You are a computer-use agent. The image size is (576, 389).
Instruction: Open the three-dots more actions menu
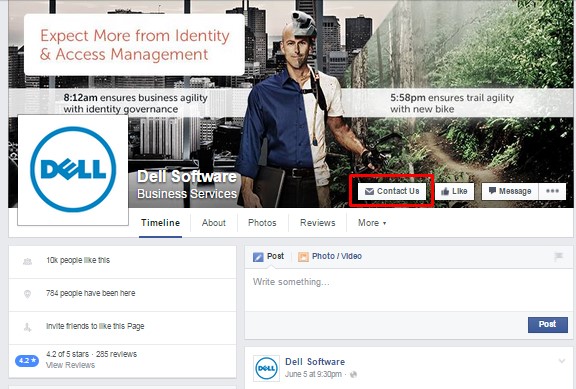click(552, 191)
